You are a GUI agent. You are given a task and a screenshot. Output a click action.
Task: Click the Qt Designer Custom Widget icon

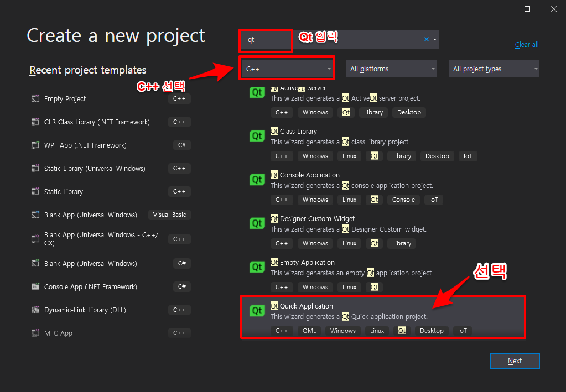point(257,223)
